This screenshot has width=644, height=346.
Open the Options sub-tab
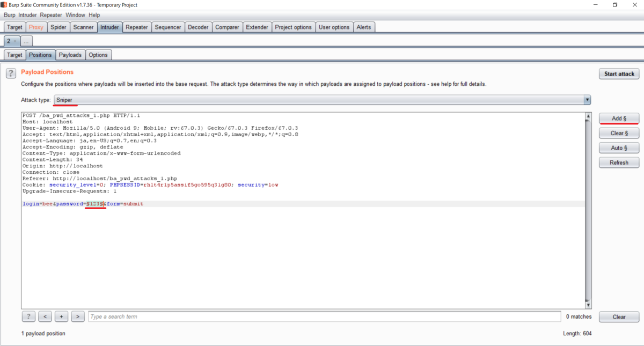pos(98,55)
